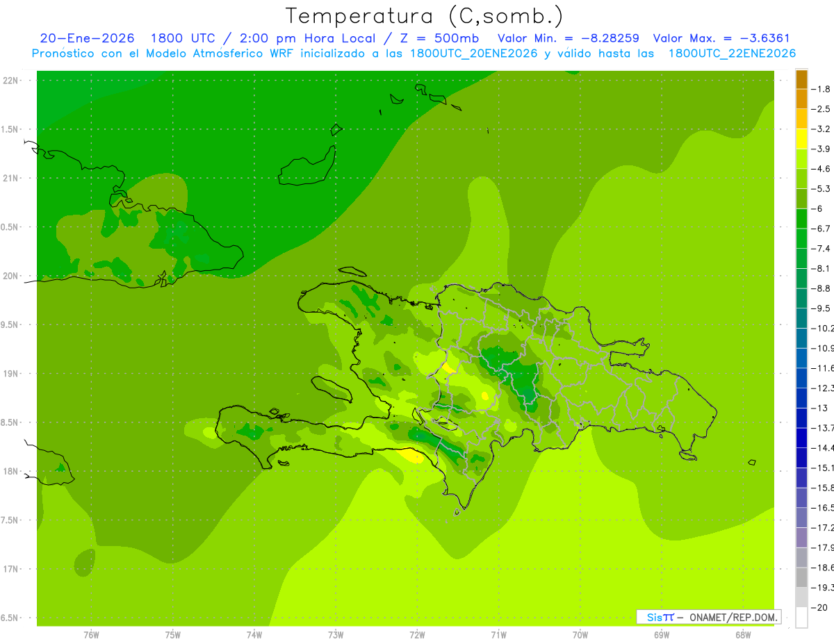Click the '-5.3' legend value
This screenshot has height=644, width=834.
pyautogui.click(x=821, y=188)
